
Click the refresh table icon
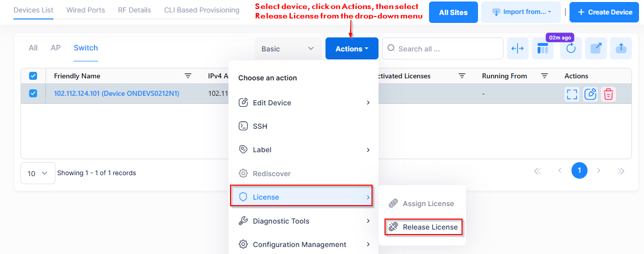tap(571, 49)
